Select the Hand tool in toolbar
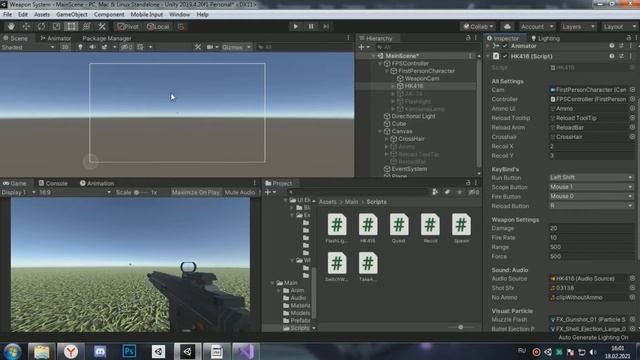The image size is (640, 360). tap(11, 27)
